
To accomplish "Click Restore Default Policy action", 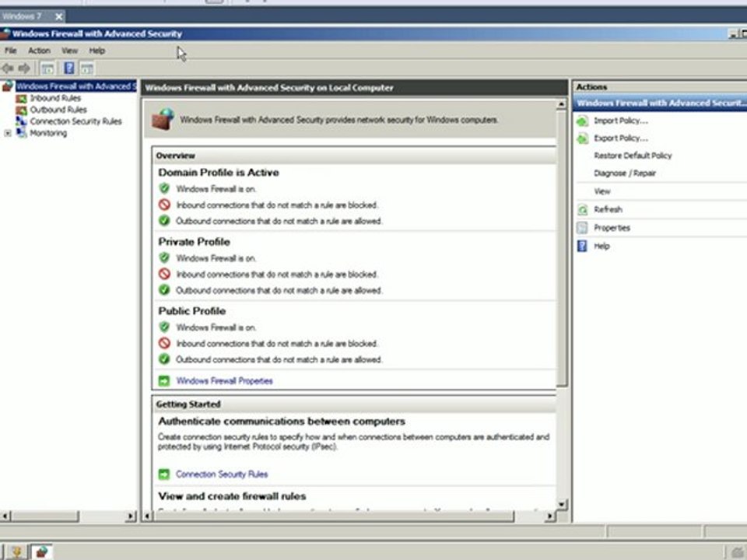I will tap(633, 156).
